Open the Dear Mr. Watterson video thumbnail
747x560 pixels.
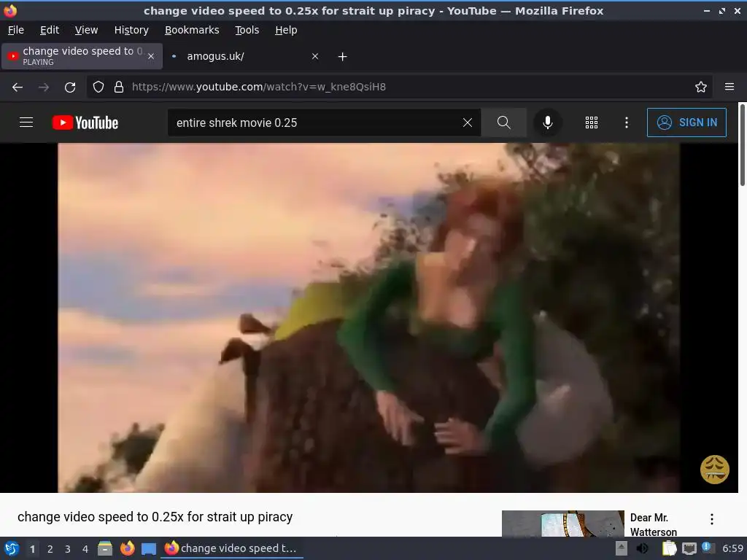coord(563,524)
